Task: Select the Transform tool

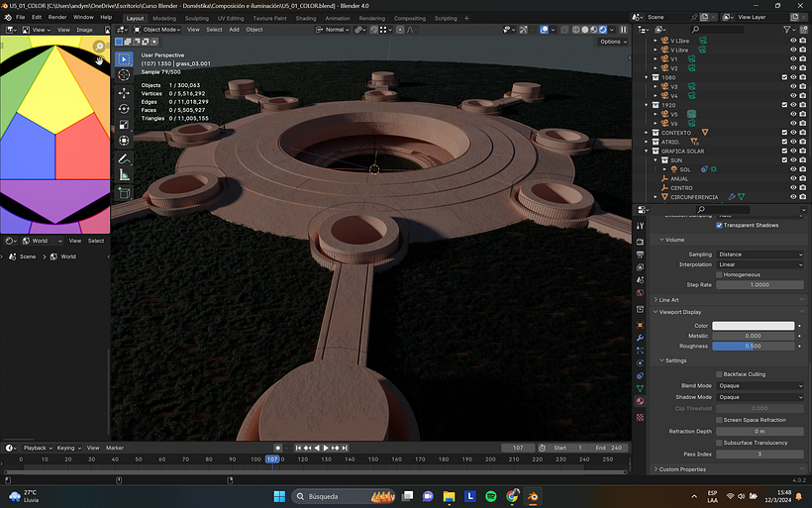Action: click(x=124, y=141)
